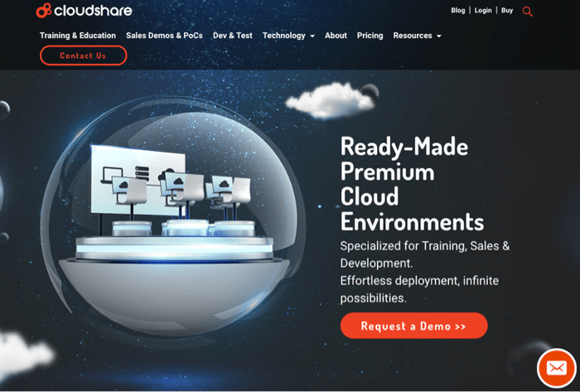The image size is (580, 392).
Task: View the Pricing page
Action: tap(370, 36)
